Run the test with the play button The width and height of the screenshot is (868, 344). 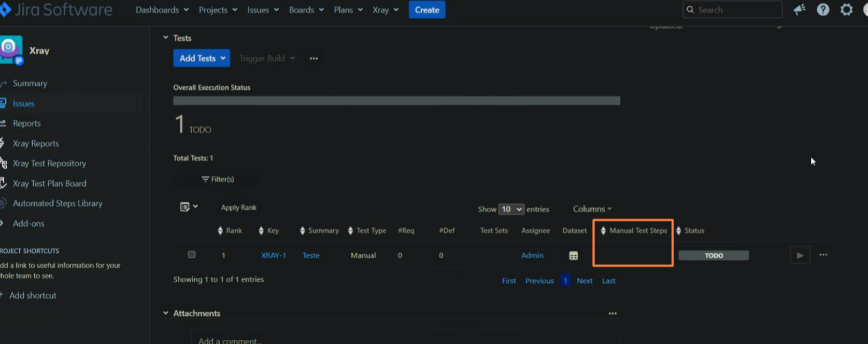pos(800,255)
